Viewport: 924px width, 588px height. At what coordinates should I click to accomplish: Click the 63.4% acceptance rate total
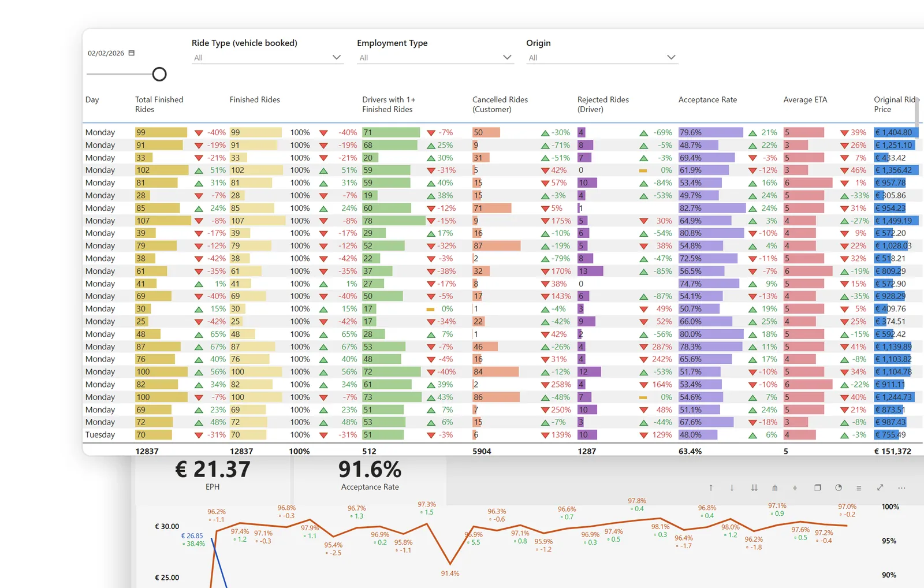tap(690, 451)
